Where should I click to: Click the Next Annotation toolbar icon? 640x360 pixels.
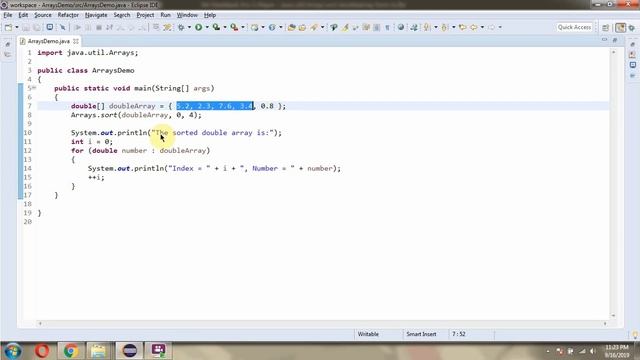click(x=427, y=27)
